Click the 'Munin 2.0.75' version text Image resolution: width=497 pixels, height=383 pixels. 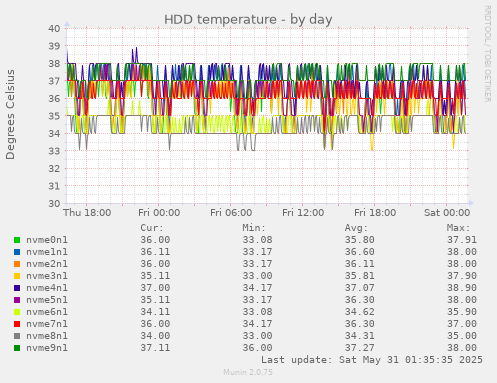point(248,372)
